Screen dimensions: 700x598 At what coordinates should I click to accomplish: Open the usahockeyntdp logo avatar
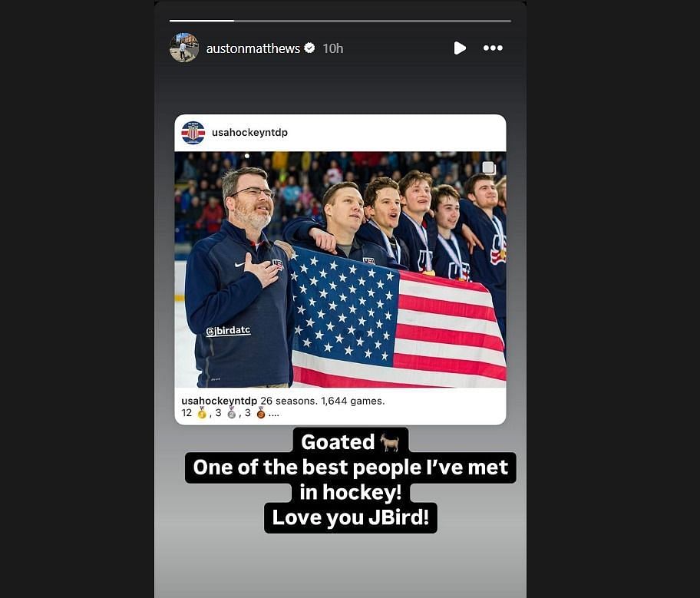click(193, 133)
